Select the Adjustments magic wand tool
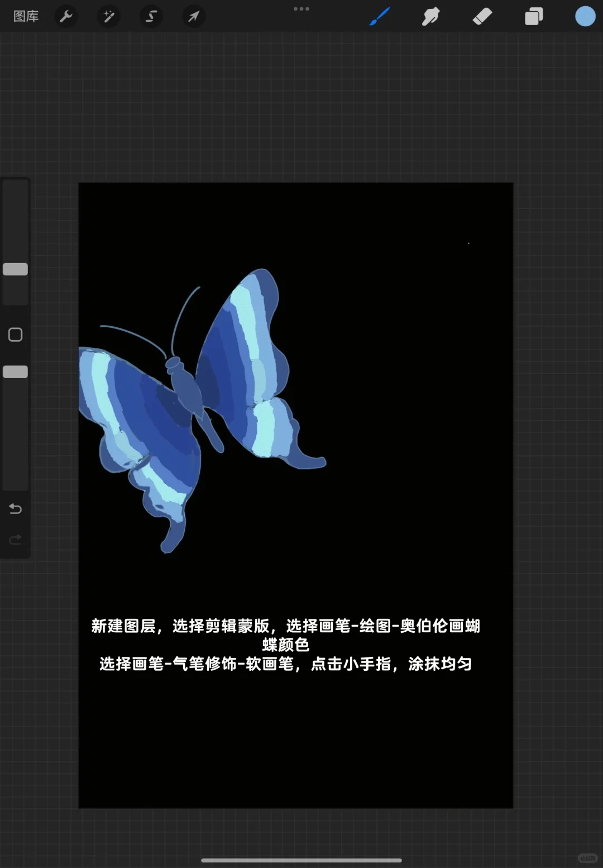 (x=108, y=16)
